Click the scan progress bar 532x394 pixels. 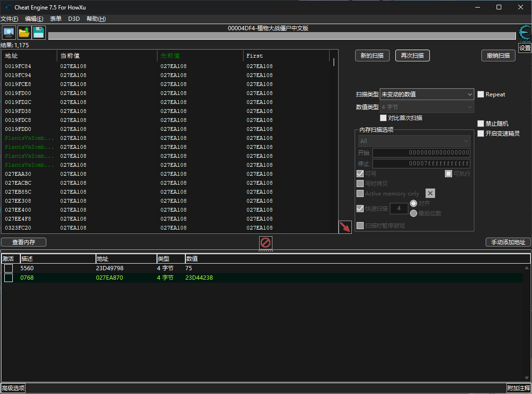tap(282, 36)
